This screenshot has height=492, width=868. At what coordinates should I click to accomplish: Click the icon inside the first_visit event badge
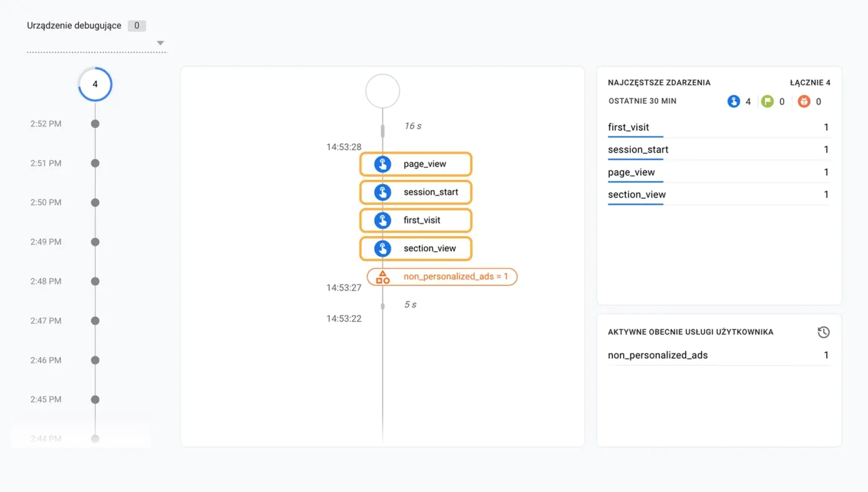[x=382, y=220]
